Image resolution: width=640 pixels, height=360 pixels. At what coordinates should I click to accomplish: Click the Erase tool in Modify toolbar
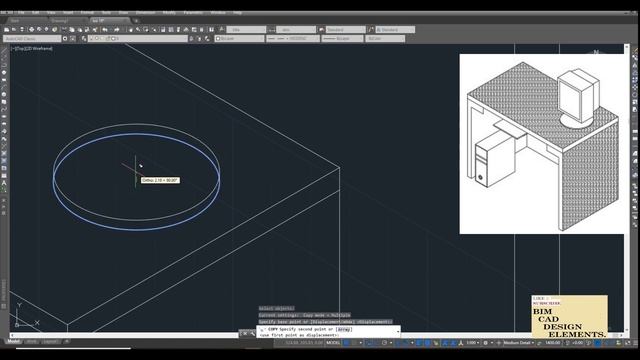coord(635,51)
